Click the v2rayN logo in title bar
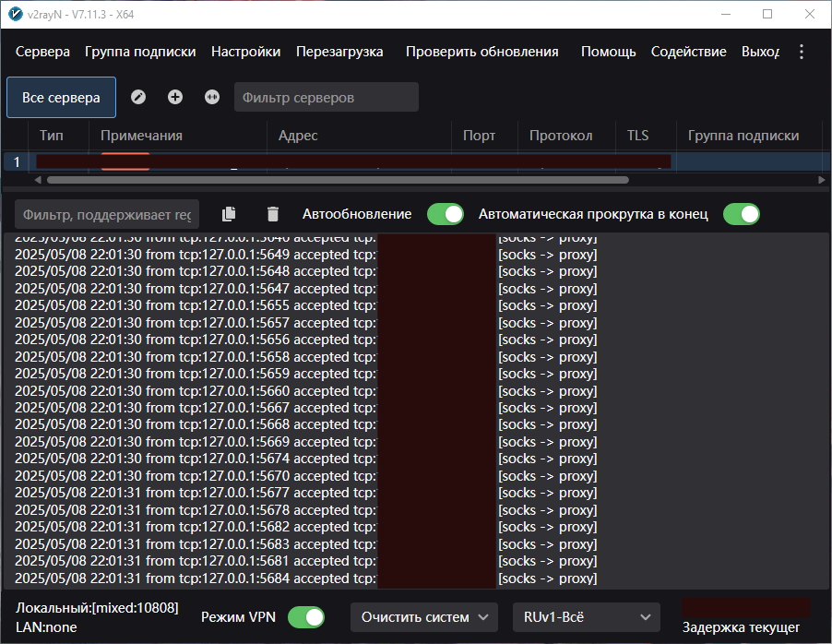The width and height of the screenshot is (832, 644). click(16, 14)
